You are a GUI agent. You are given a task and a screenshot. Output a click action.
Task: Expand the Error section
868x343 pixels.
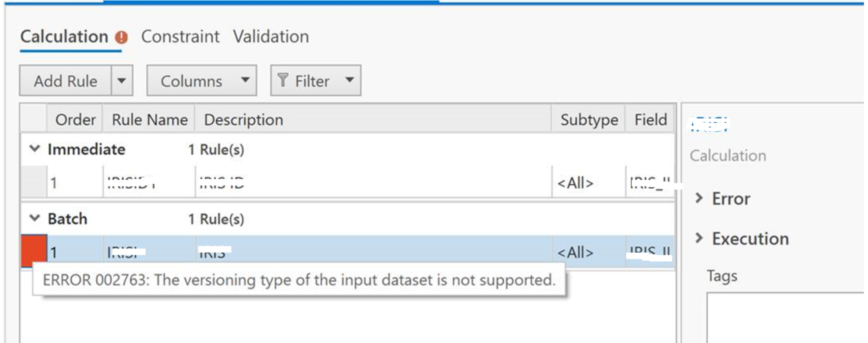[699, 198]
